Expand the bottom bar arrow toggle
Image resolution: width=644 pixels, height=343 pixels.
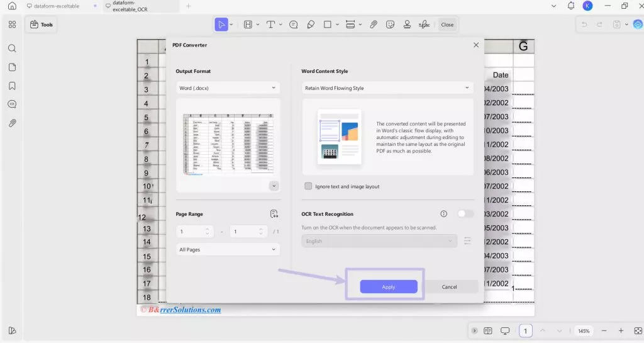(474, 330)
